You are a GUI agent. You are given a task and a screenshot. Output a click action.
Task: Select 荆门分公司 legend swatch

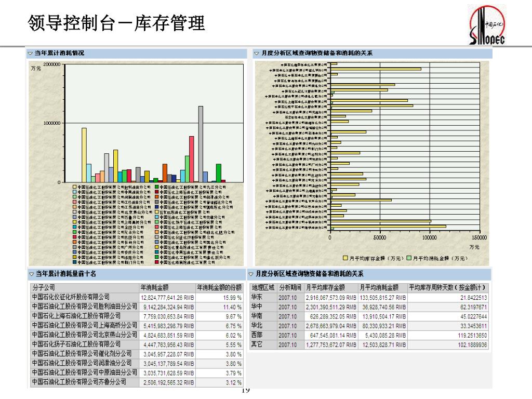[x=75, y=262]
